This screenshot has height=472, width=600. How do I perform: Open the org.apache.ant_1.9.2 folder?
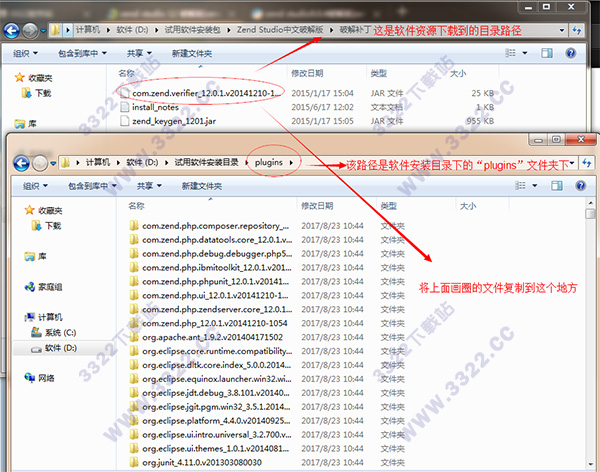point(206,337)
